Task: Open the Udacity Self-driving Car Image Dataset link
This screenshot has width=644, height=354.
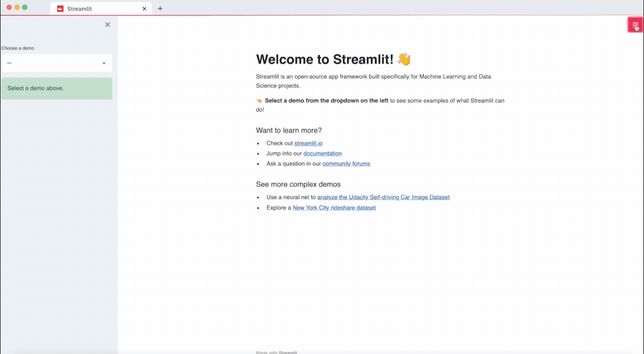Action: (384, 197)
